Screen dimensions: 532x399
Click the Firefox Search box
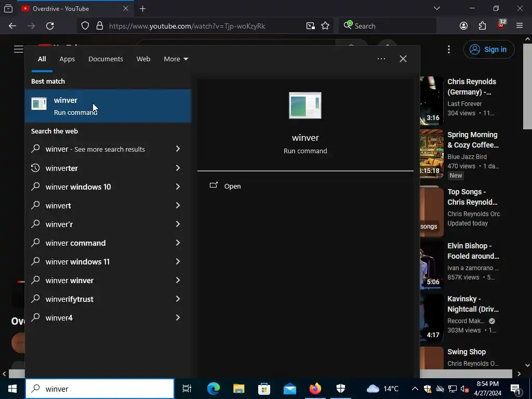[x=388, y=26]
